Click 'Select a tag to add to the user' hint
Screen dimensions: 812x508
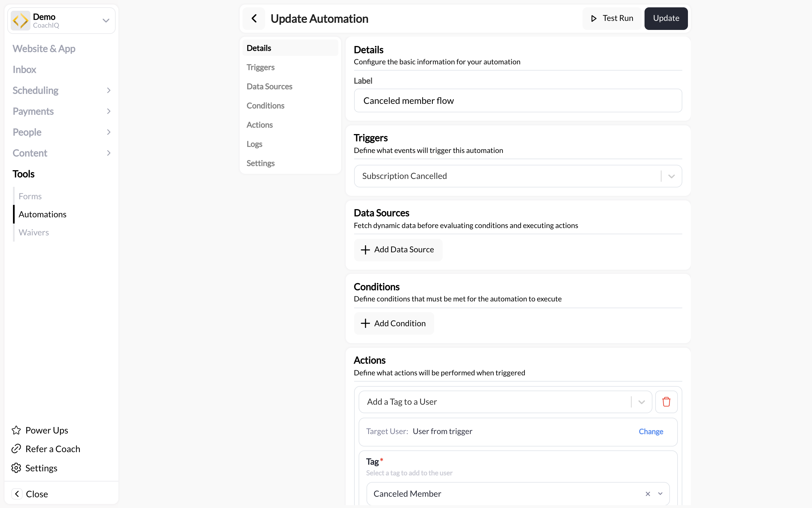[409, 473]
